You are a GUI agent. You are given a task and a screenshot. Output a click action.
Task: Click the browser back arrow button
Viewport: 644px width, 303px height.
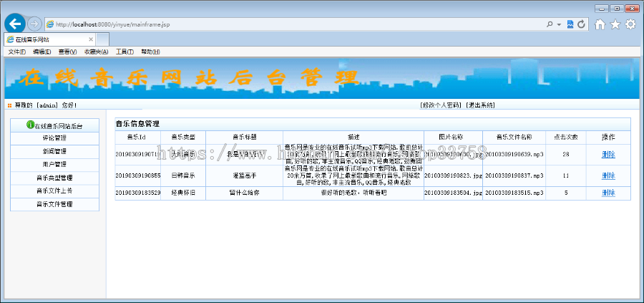tap(15, 24)
